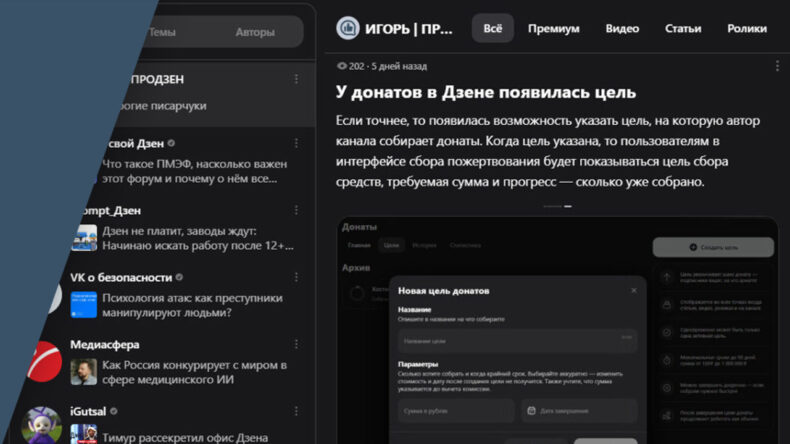Open the blue Психология атак post thumbnail
790x444 pixels.
[x=84, y=304]
